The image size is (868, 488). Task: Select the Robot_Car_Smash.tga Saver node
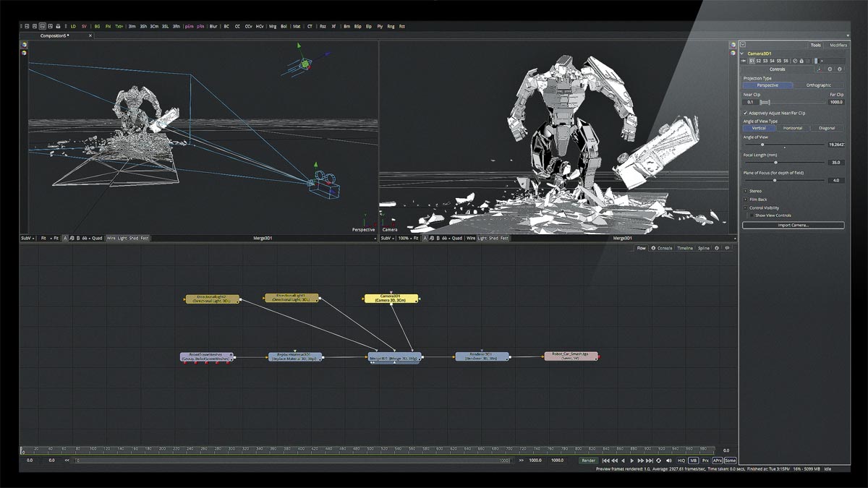(571, 356)
